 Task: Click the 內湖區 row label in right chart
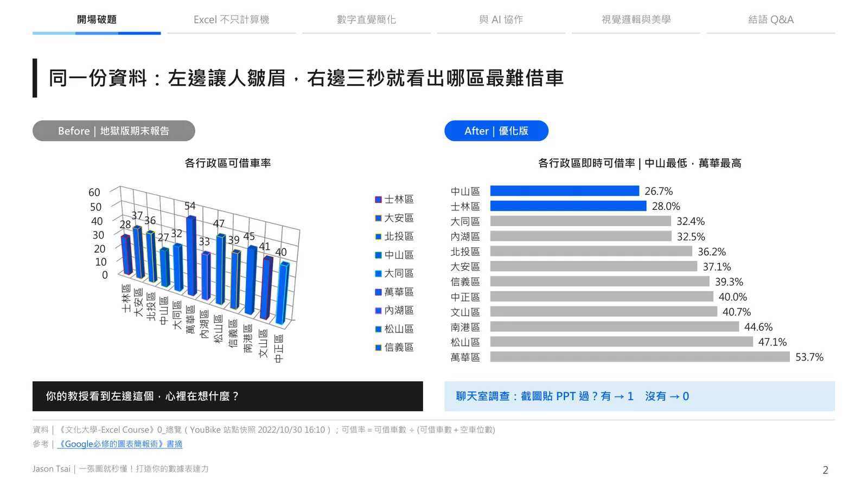(x=465, y=236)
